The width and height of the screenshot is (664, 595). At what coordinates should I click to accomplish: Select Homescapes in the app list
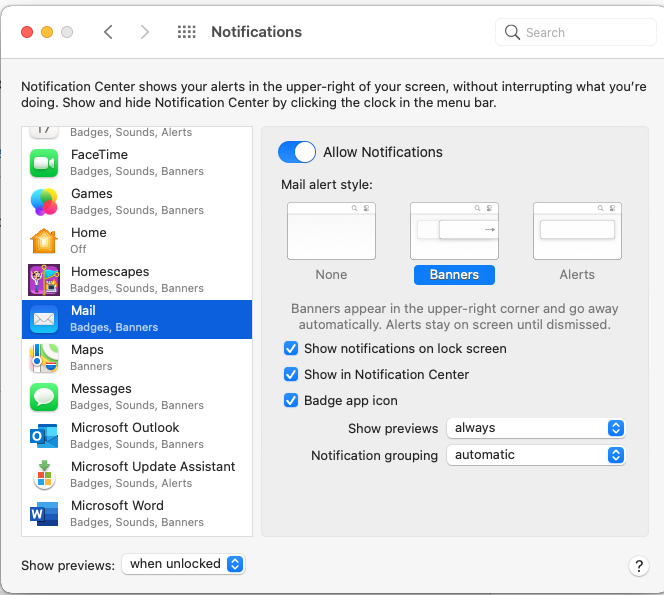point(137,280)
